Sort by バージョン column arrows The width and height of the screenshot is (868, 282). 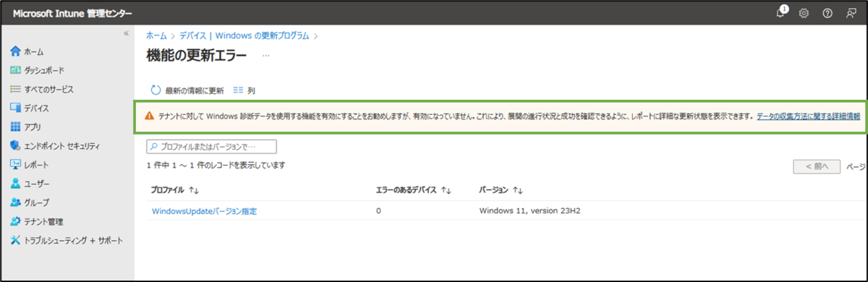[x=517, y=190]
